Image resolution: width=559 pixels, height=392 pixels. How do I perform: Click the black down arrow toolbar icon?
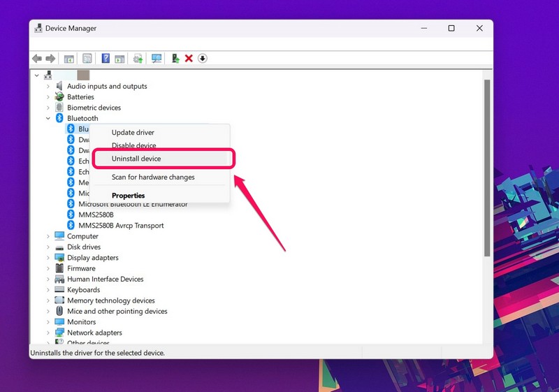203,59
